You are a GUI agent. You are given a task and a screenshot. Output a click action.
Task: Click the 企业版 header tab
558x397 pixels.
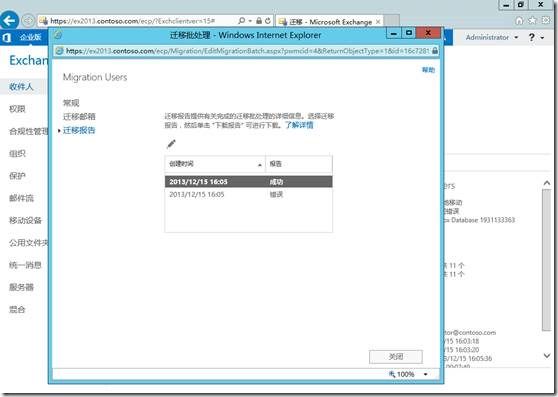point(30,37)
